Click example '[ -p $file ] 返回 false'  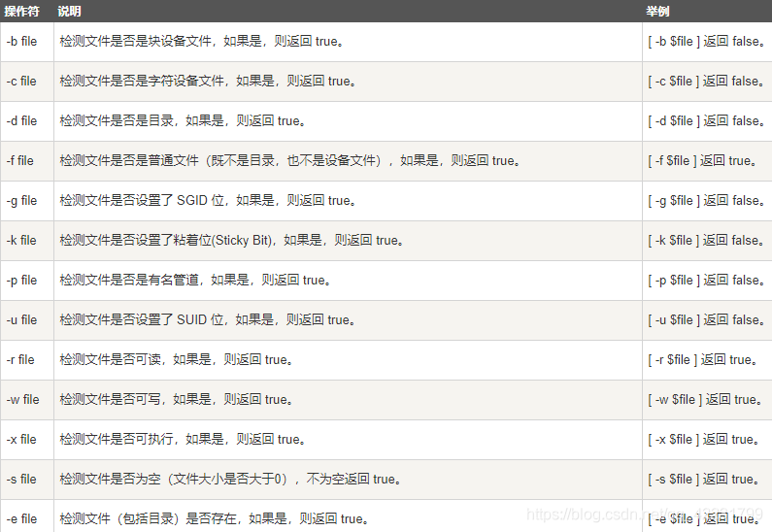[x=707, y=281]
